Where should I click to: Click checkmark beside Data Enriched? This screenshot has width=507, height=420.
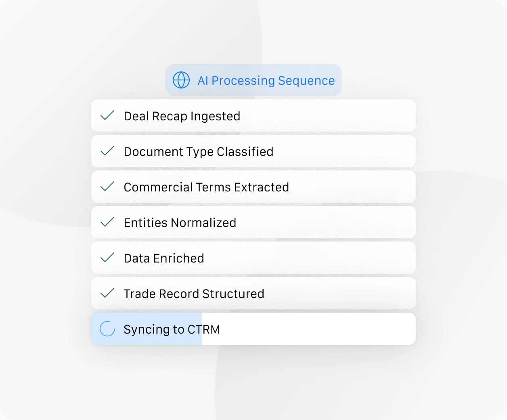tap(107, 258)
